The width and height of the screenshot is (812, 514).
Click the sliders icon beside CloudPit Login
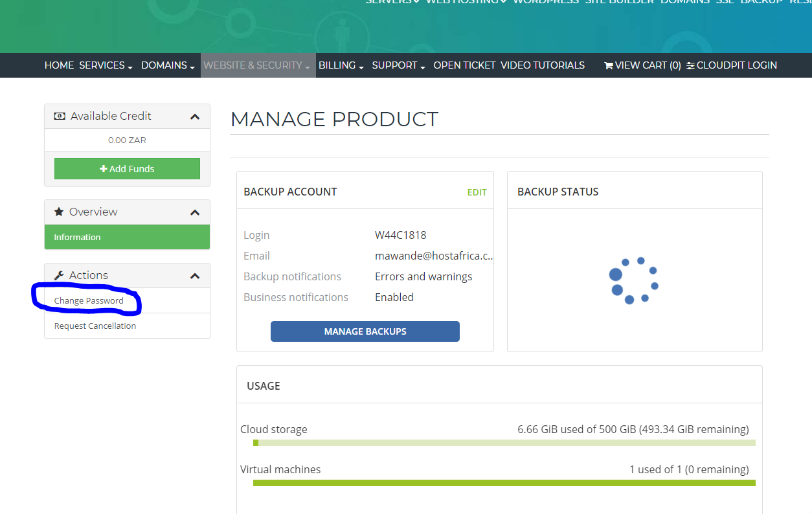click(x=690, y=65)
